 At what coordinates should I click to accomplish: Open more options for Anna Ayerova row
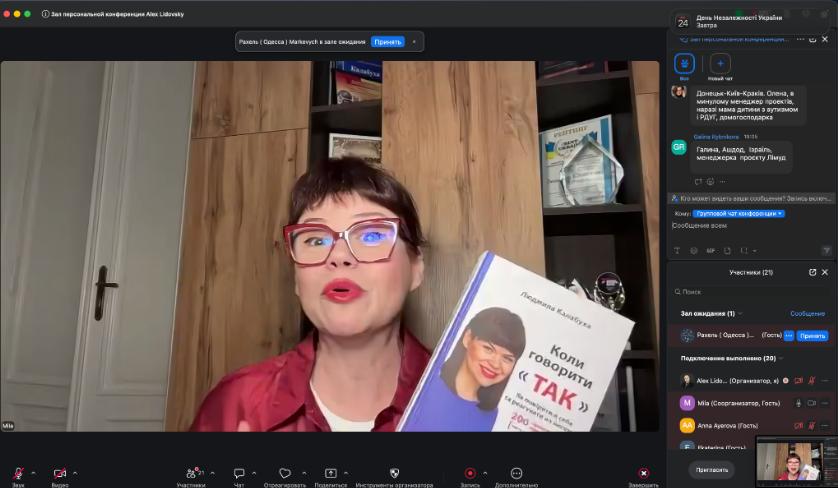825,425
